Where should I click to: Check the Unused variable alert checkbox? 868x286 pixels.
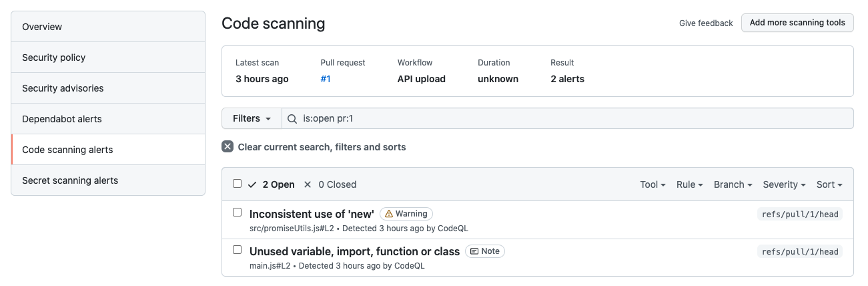click(x=237, y=250)
